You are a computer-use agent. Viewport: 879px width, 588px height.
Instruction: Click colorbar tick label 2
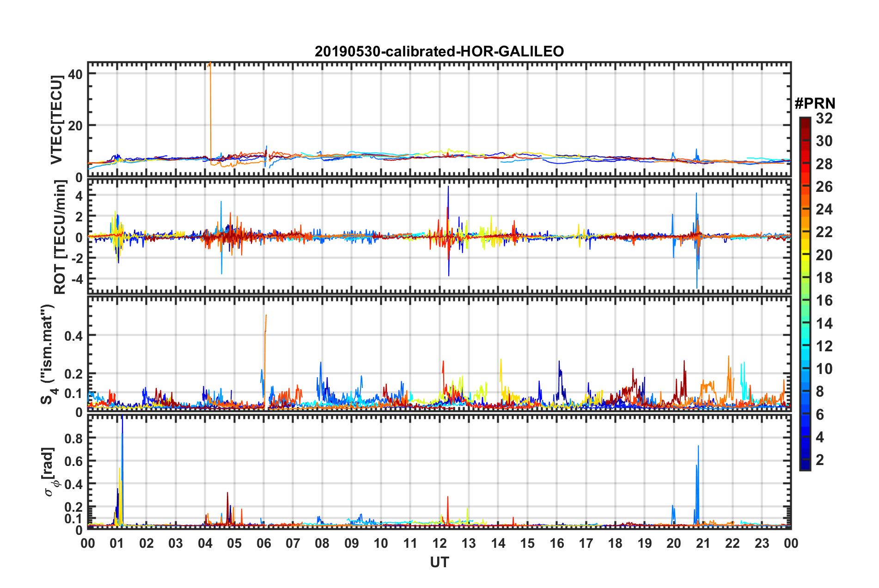click(820, 459)
